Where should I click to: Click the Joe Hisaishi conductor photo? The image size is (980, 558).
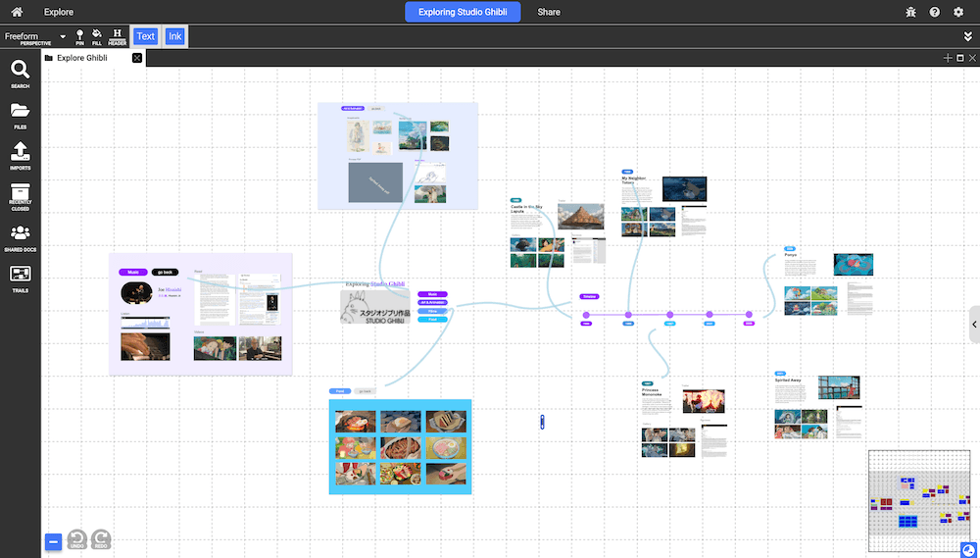[136, 293]
